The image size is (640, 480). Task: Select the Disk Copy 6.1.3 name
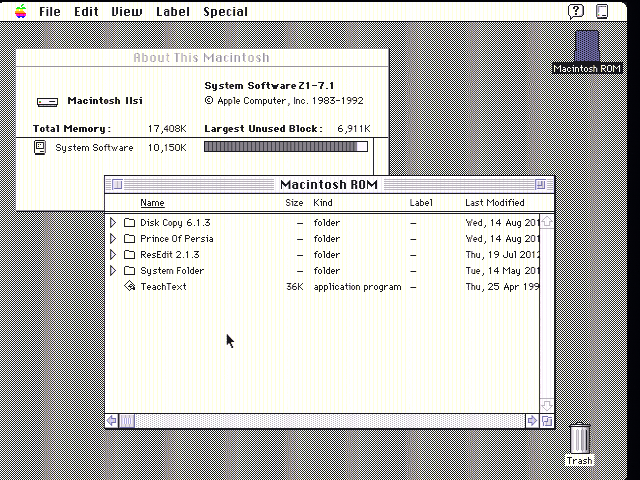point(175,222)
